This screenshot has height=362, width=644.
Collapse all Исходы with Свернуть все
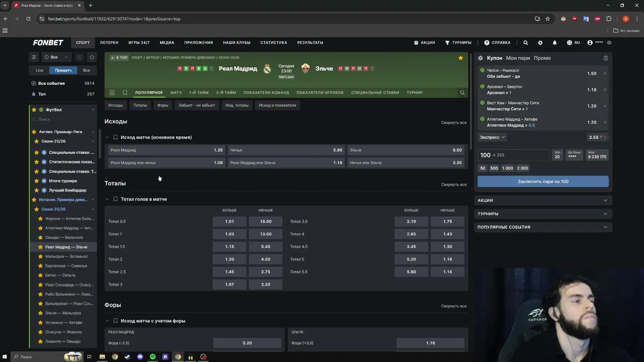(454, 123)
